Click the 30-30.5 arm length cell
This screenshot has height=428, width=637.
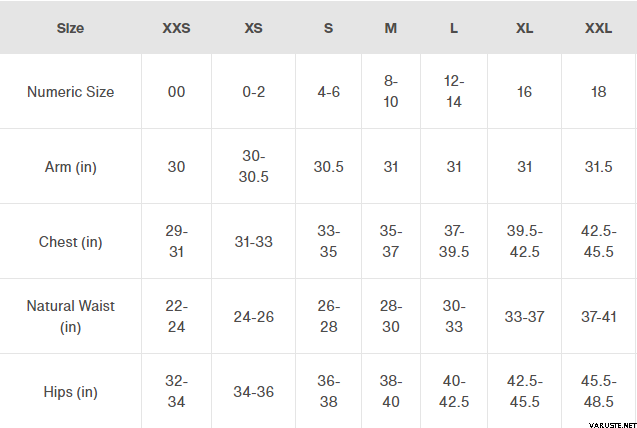pos(254,166)
